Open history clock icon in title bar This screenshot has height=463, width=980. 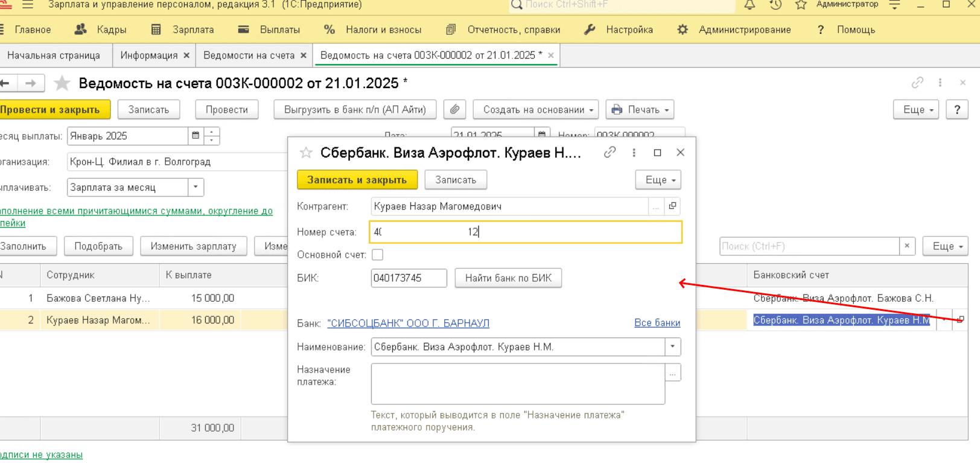(x=775, y=5)
